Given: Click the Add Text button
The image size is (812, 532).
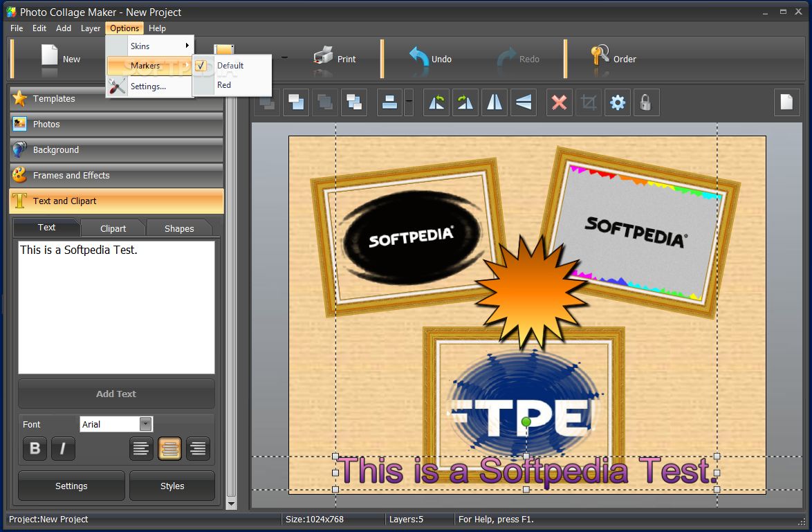Looking at the screenshot, I should point(116,394).
